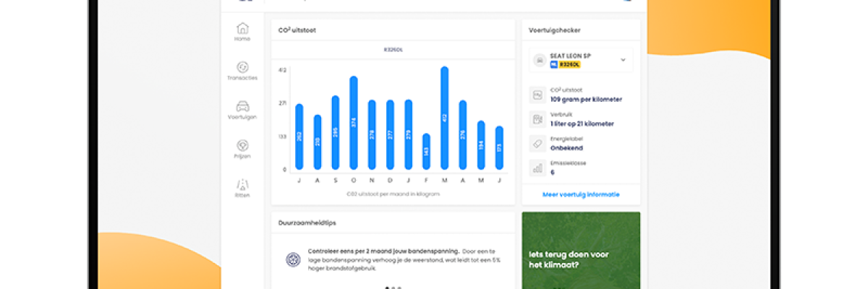Click the Verbruik fuel pump icon
The image size is (868, 289).
(x=537, y=119)
